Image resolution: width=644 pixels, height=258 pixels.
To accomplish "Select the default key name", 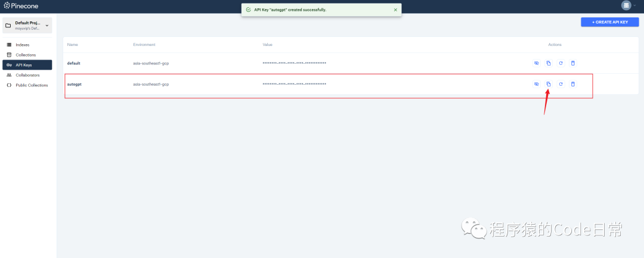I will point(74,63).
